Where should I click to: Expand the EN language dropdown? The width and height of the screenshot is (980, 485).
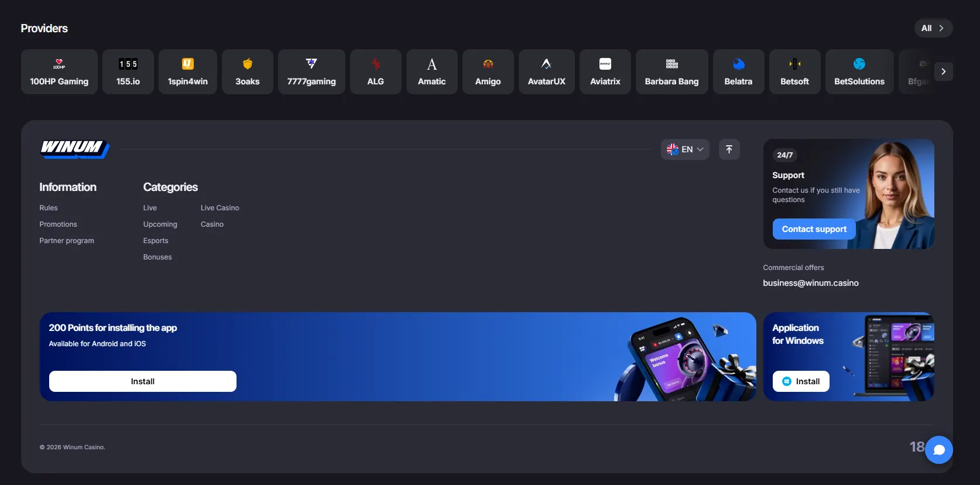[685, 149]
